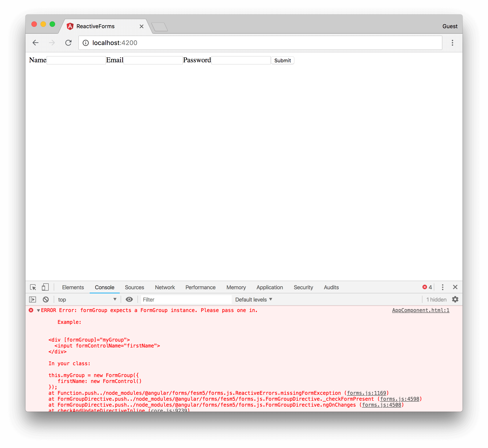
Task: Open the DevTools three-dot menu
Action: click(x=443, y=287)
